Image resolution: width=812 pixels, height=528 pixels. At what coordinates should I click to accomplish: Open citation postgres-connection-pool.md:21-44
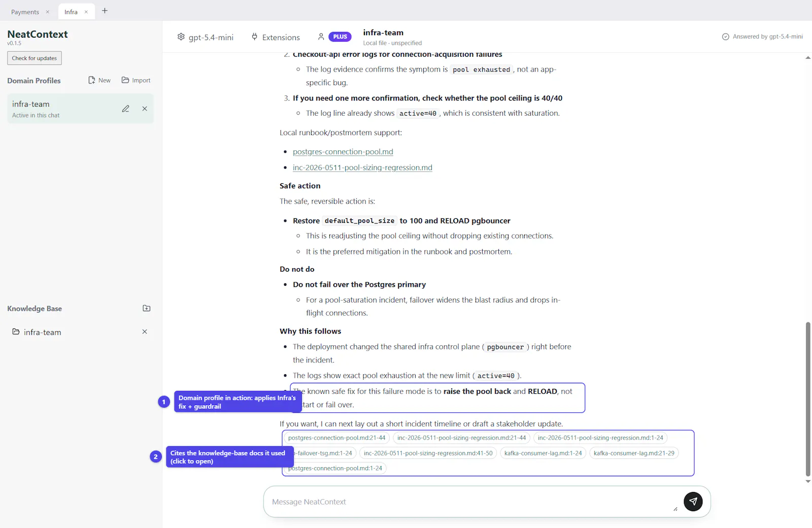coord(336,438)
